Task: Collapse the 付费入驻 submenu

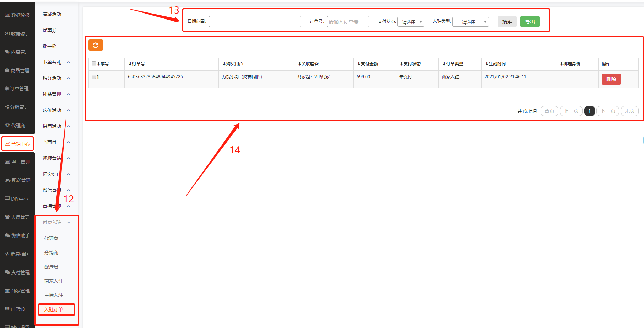Action: point(56,222)
